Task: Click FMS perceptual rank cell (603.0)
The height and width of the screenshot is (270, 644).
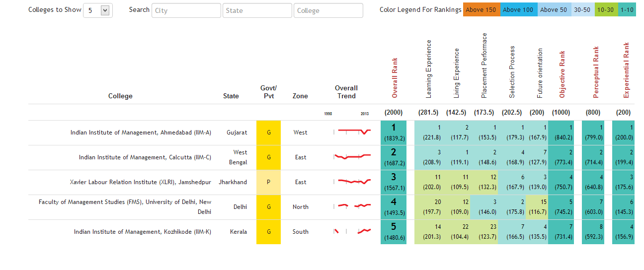Action: (x=592, y=207)
